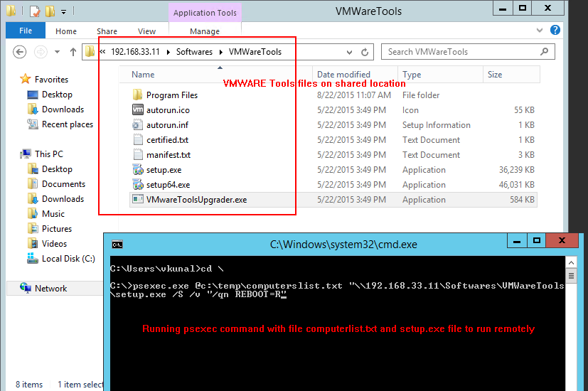The width and height of the screenshot is (588, 391).
Task: Expand the arrow after 192.168.33.11 breadcrumb
Action: [168, 52]
